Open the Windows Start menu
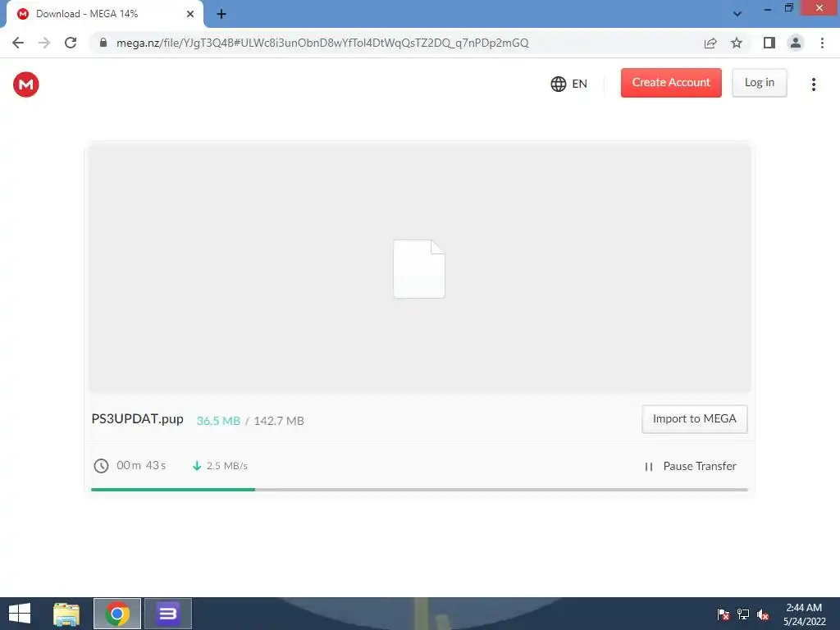Image resolution: width=840 pixels, height=630 pixels. (x=20, y=614)
